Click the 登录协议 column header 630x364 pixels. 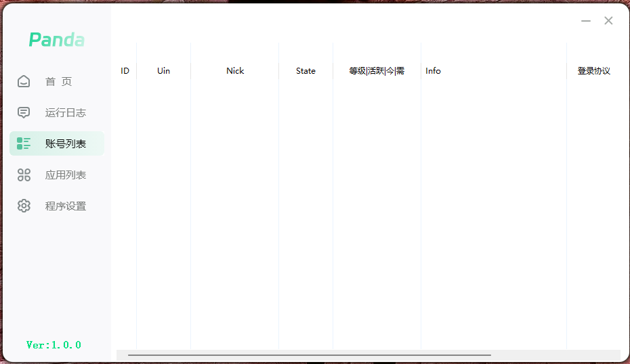click(593, 71)
